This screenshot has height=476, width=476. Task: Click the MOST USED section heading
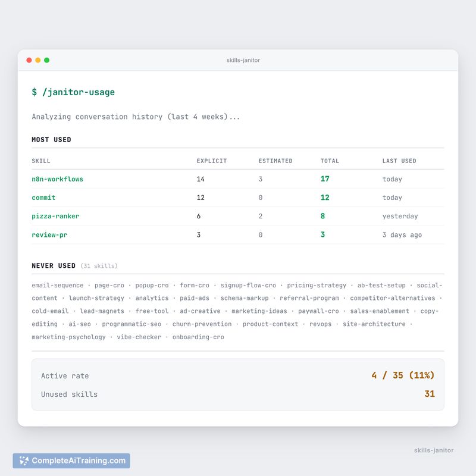pos(51,140)
